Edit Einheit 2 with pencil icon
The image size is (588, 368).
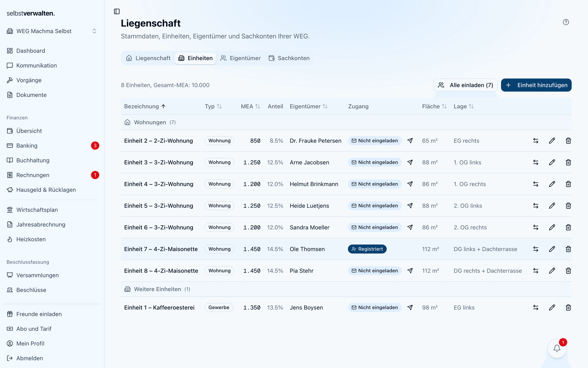[552, 141]
